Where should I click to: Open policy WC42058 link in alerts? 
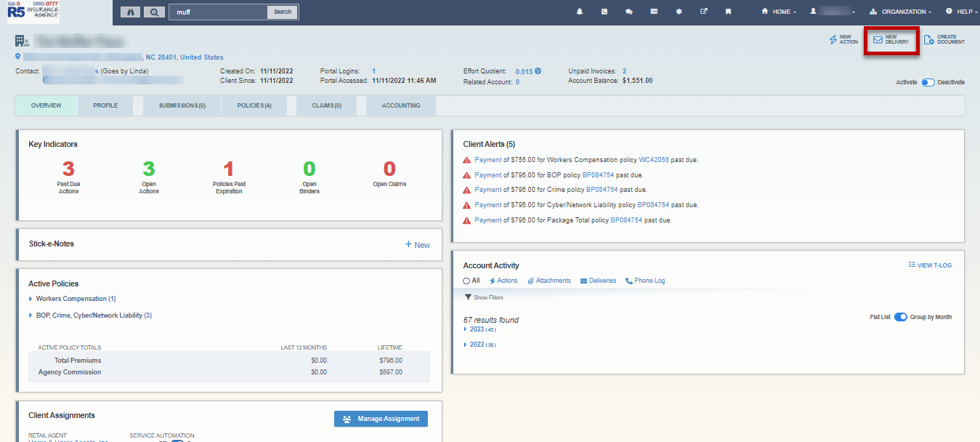coord(654,160)
